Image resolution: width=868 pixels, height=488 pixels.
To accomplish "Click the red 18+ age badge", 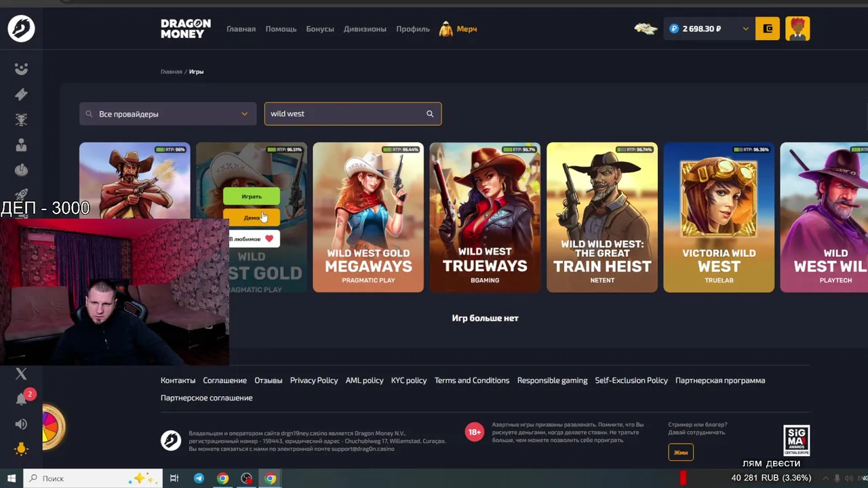I will click(x=475, y=432).
